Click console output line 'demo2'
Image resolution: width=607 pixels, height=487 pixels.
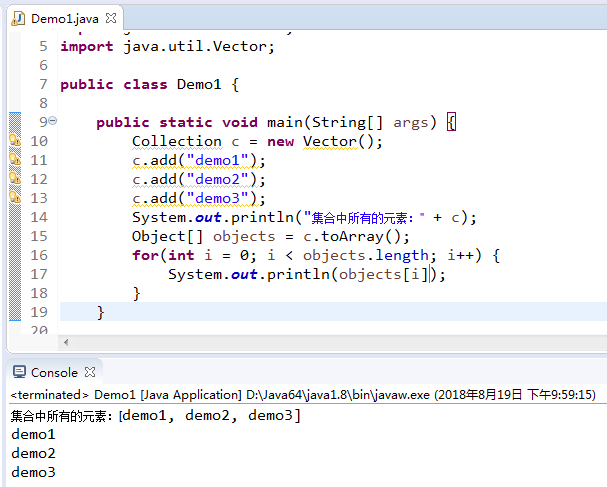pyautogui.click(x=33, y=453)
